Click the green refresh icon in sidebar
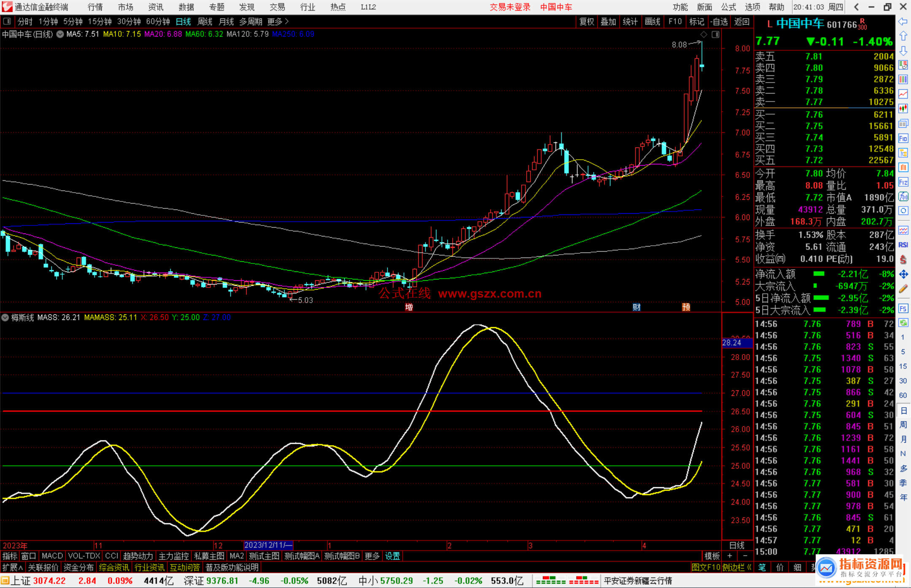This screenshot has height=588, width=911. coord(903,323)
